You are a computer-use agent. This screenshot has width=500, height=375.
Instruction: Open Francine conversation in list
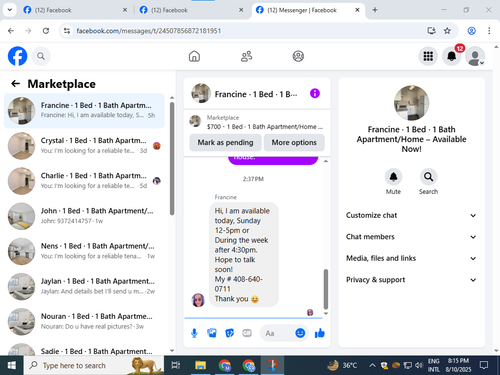[x=84, y=111]
